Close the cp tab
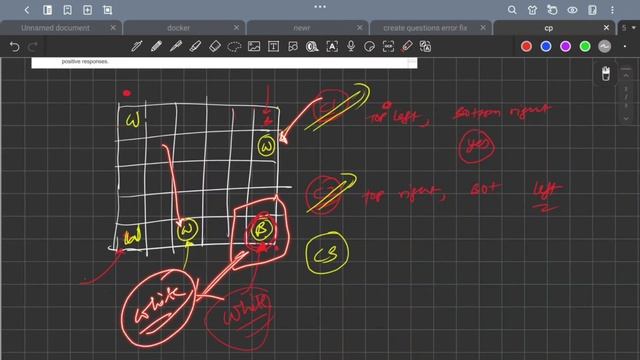Image resolution: width=640 pixels, height=360 pixels. tap(606, 28)
